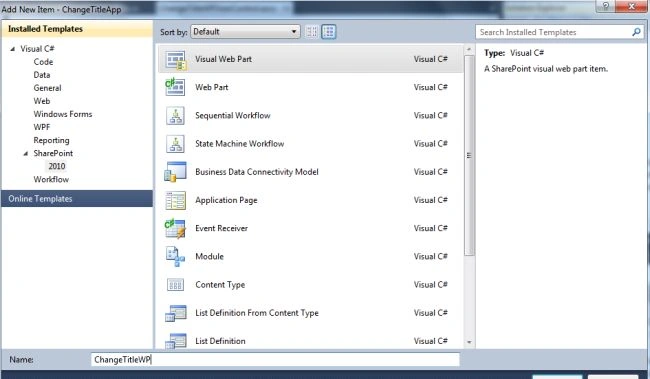Click the template list scroll up arrow
Screen dimensions: 650x379
coord(469,49)
